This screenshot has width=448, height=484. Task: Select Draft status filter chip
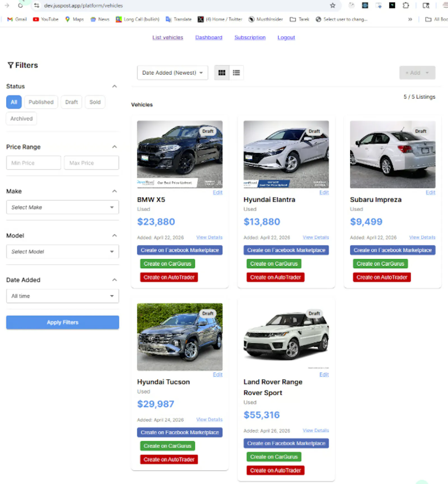(x=71, y=102)
